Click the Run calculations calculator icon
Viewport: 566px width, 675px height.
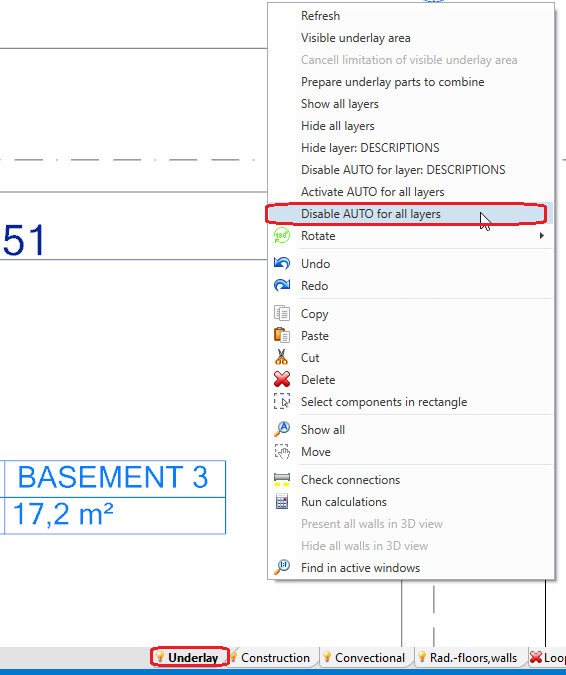tap(282, 502)
